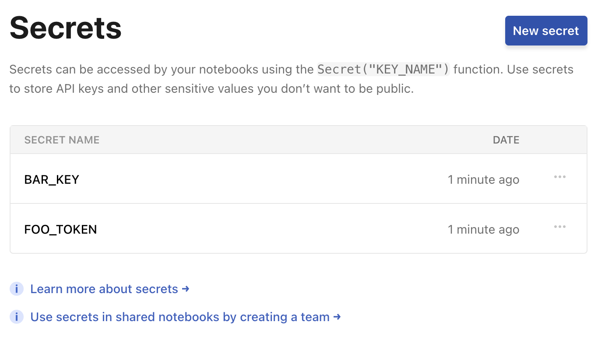This screenshot has height=364, width=605.
Task: Click the Secret("KEY_NAME") code snippet
Action: pyautogui.click(x=383, y=69)
